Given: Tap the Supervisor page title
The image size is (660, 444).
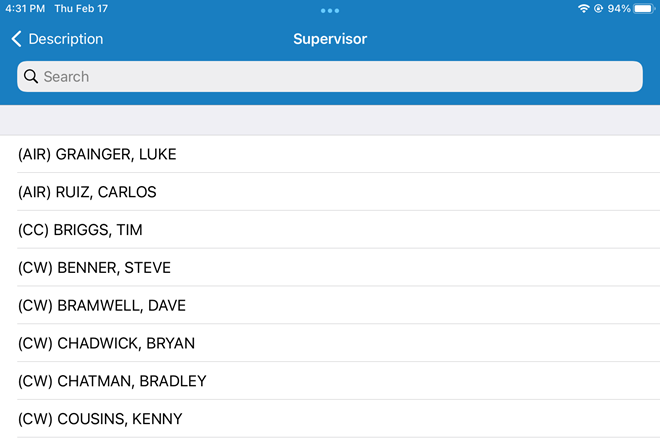Looking at the screenshot, I should click(330, 39).
